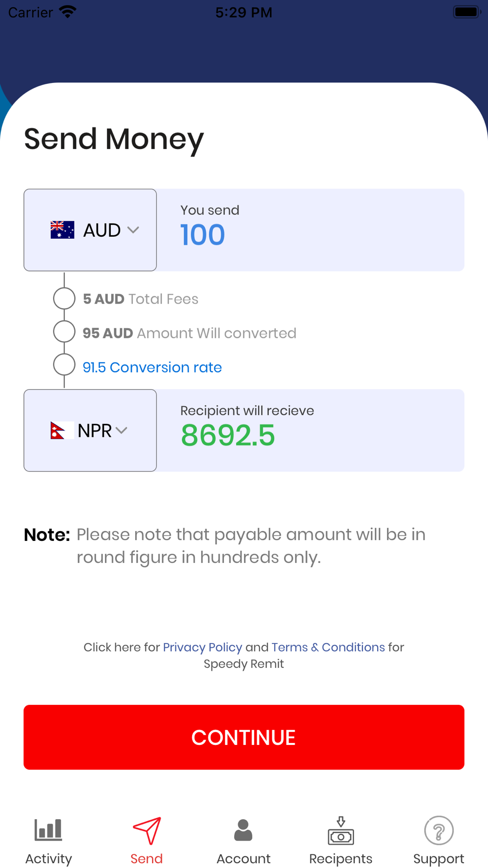Tap the Send paper plane icon

tap(146, 830)
